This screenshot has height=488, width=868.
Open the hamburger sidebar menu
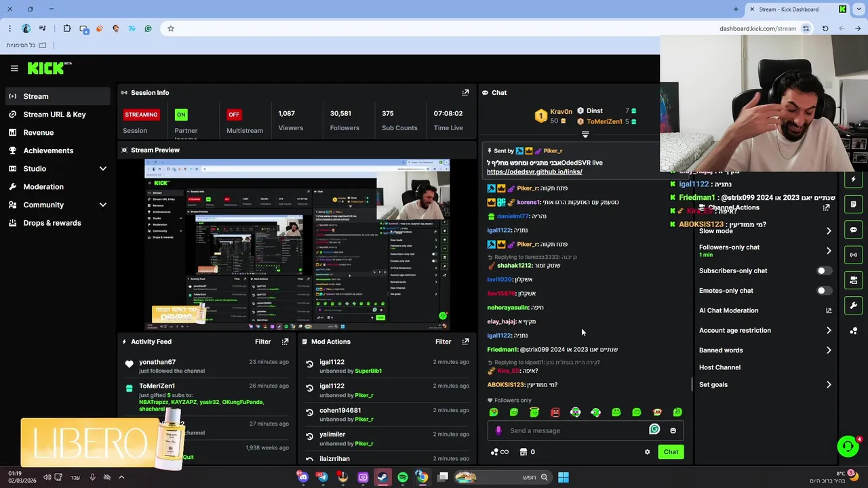(14, 68)
